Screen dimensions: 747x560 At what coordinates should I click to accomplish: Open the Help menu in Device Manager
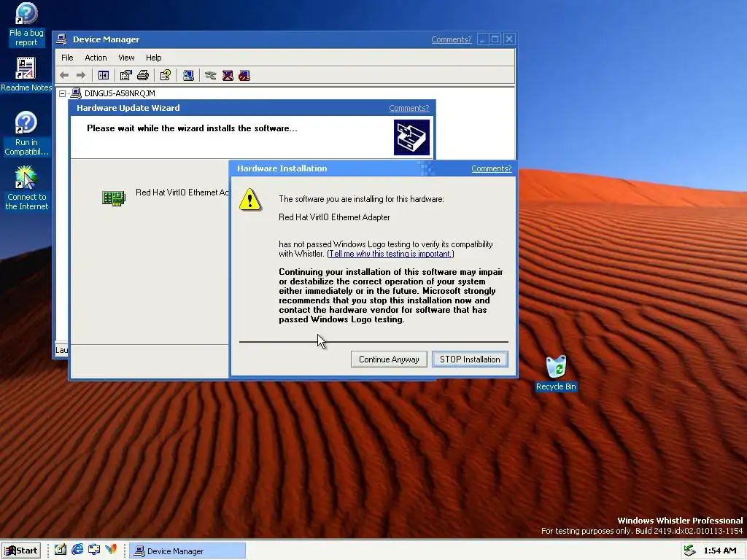click(153, 58)
